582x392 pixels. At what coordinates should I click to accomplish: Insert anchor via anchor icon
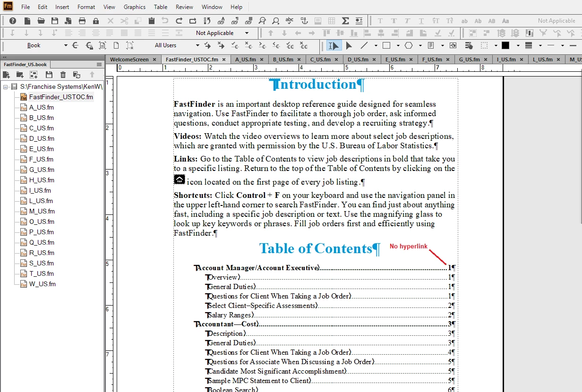(304, 21)
